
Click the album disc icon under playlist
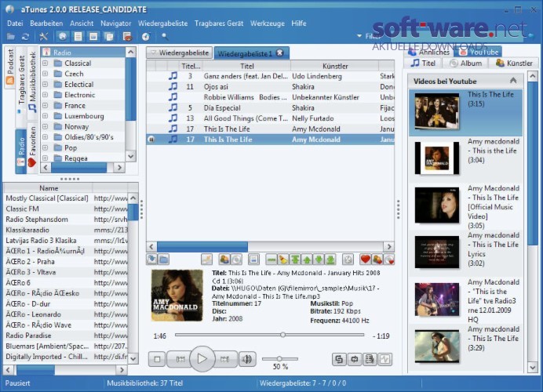click(236, 260)
